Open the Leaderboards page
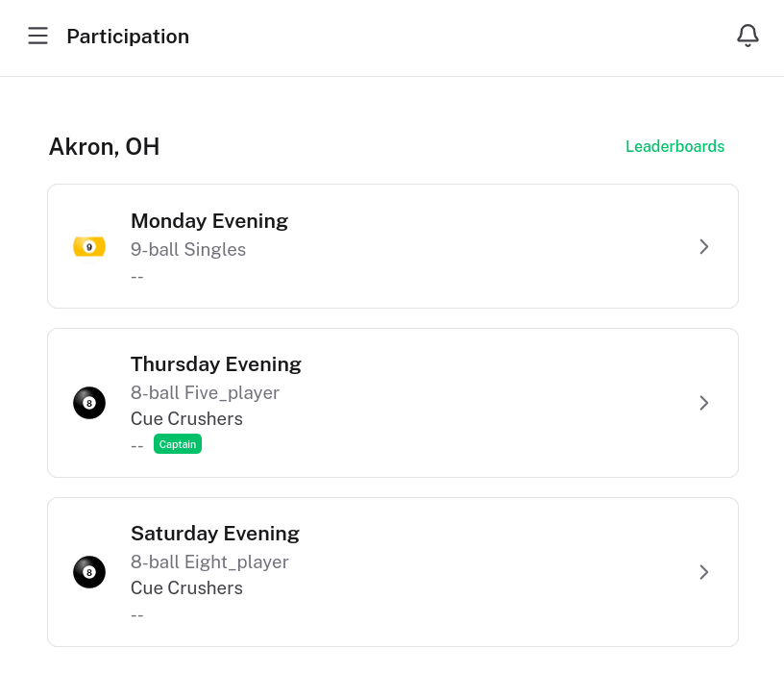 tap(675, 146)
